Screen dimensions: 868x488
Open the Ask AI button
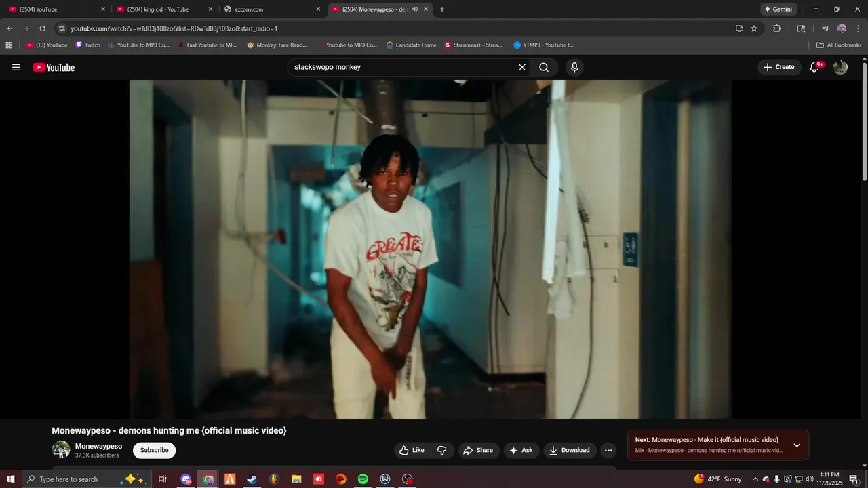521,450
